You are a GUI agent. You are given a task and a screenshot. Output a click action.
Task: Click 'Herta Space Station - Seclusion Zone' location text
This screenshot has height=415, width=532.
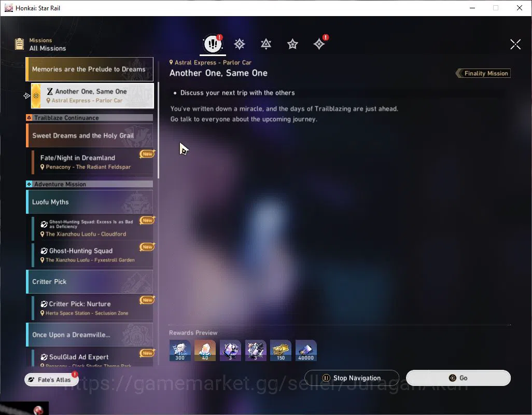[87, 313]
